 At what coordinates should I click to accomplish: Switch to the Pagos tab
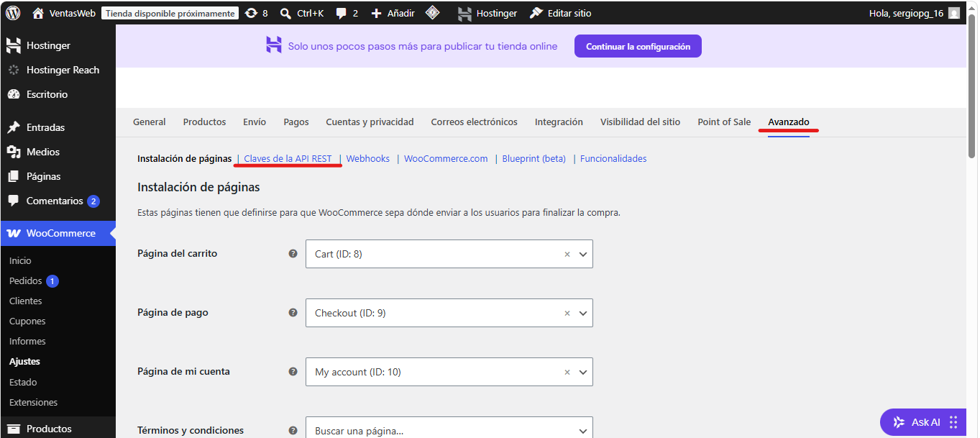click(x=296, y=122)
